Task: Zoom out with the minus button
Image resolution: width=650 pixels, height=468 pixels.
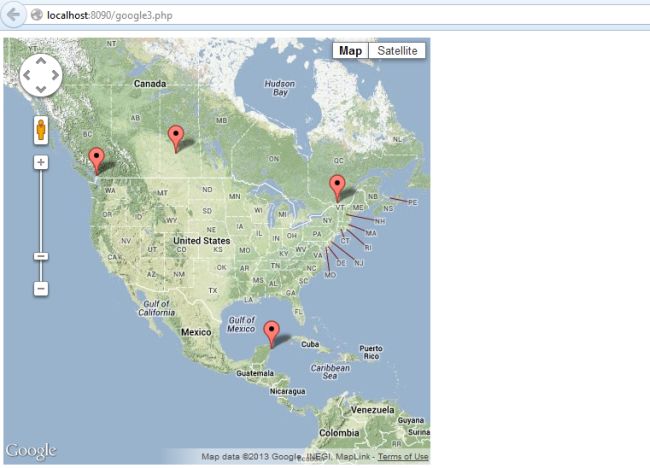Action: point(41,288)
